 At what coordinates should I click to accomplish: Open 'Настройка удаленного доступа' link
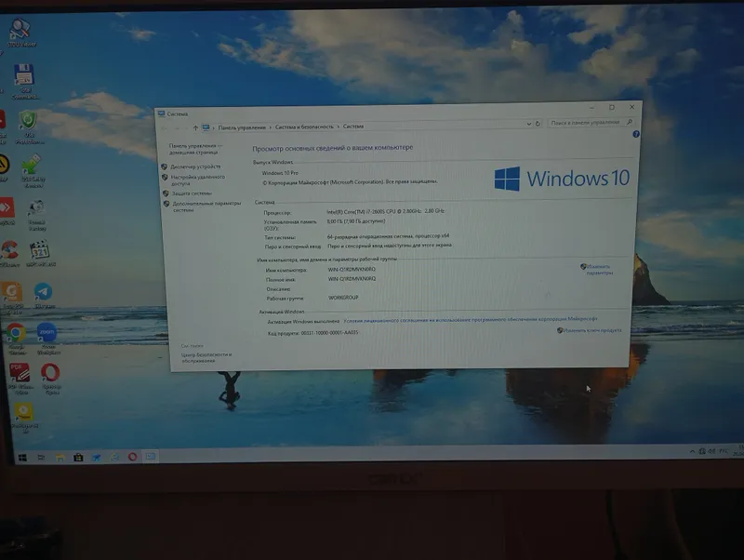(197, 180)
